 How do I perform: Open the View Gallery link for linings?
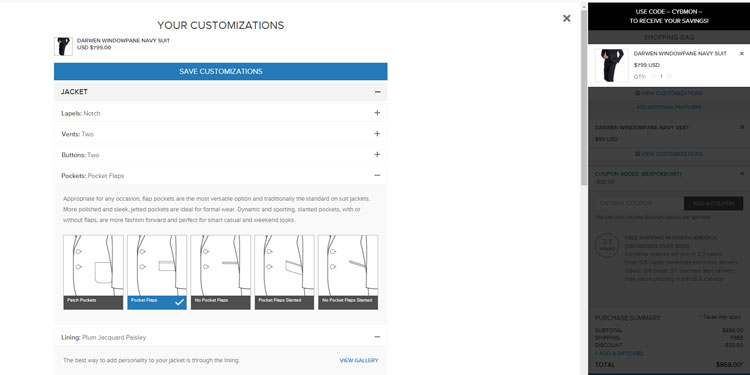pyautogui.click(x=359, y=360)
